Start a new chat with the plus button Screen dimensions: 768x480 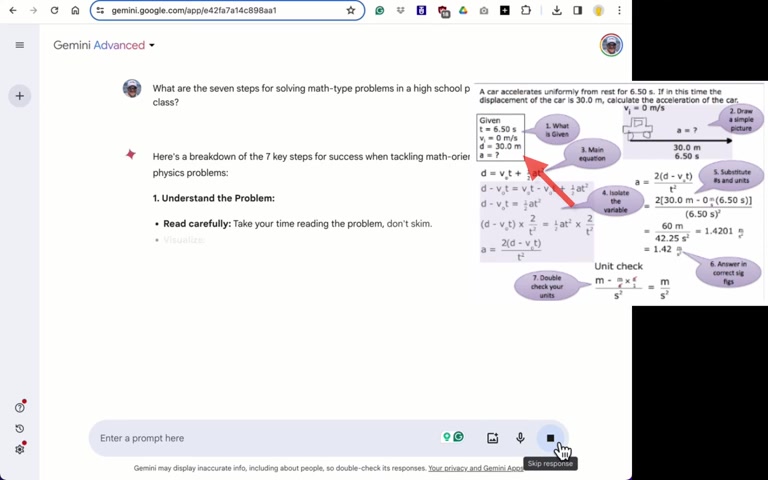coord(20,96)
